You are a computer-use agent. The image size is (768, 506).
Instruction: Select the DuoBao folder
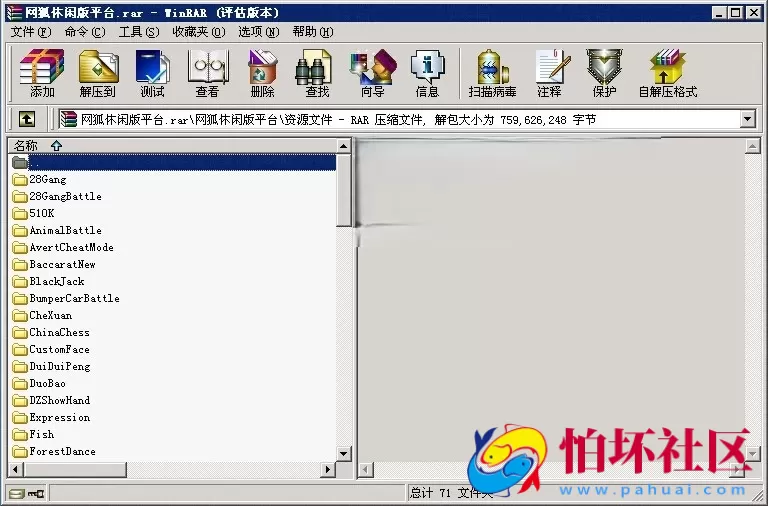click(39, 384)
